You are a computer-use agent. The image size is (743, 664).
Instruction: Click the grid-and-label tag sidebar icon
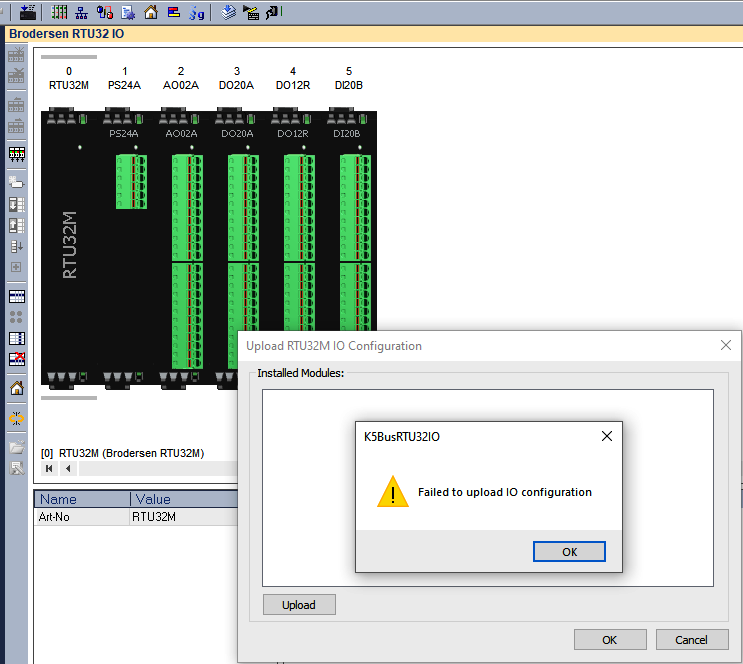[16, 182]
